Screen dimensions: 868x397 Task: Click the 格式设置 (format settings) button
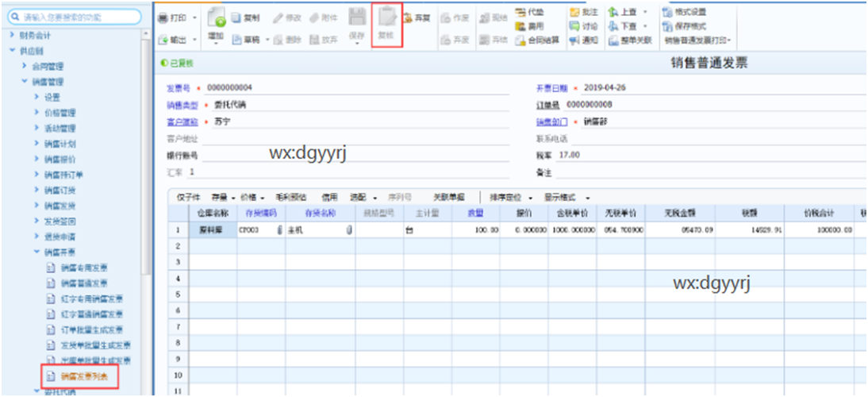(x=684, y=11)
